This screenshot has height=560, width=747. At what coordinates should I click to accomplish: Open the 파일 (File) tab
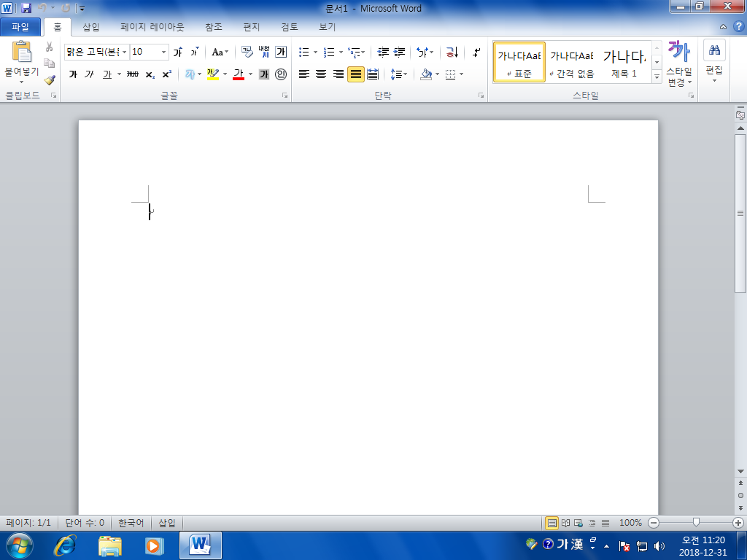point(20,27)
